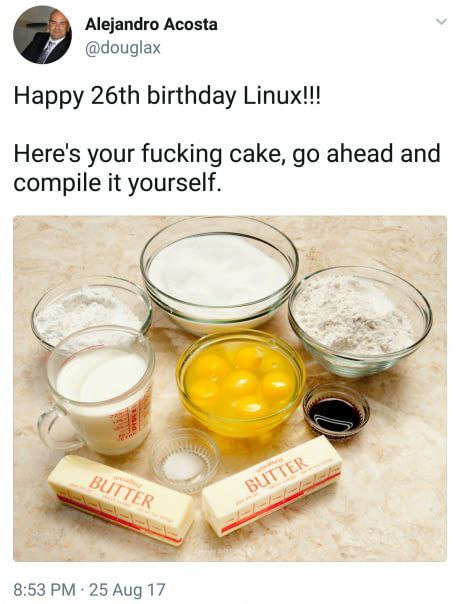Tap the bowl of egg yolks in photo
This screenshot has width=460, height=604.
241,383
